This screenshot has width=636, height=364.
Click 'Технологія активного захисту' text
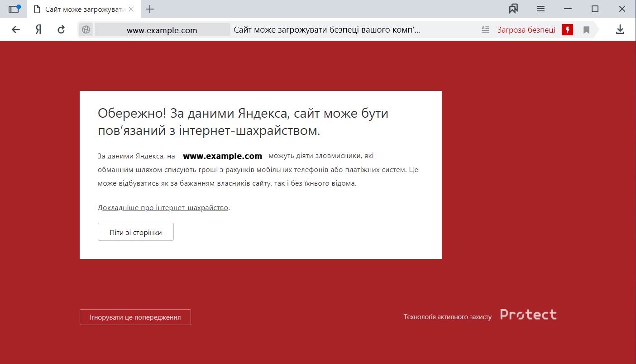448,317
